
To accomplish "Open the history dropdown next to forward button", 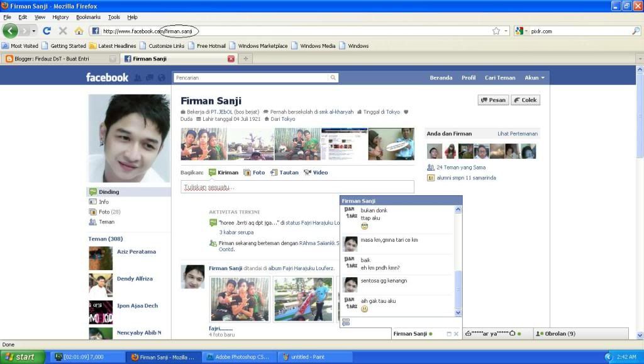I will pos(34,31).
